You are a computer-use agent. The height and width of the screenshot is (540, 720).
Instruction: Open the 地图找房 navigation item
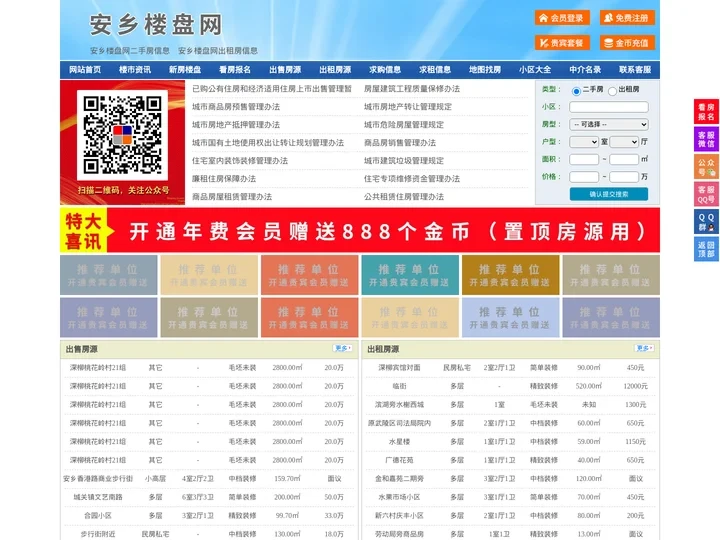[485, 70]
